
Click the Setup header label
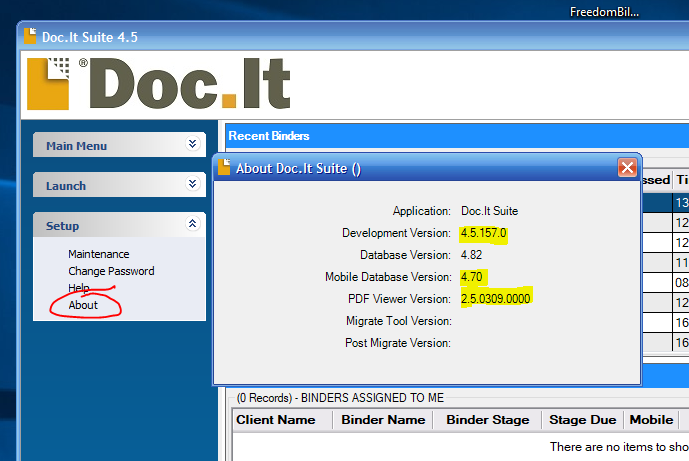tap(62, 226)
